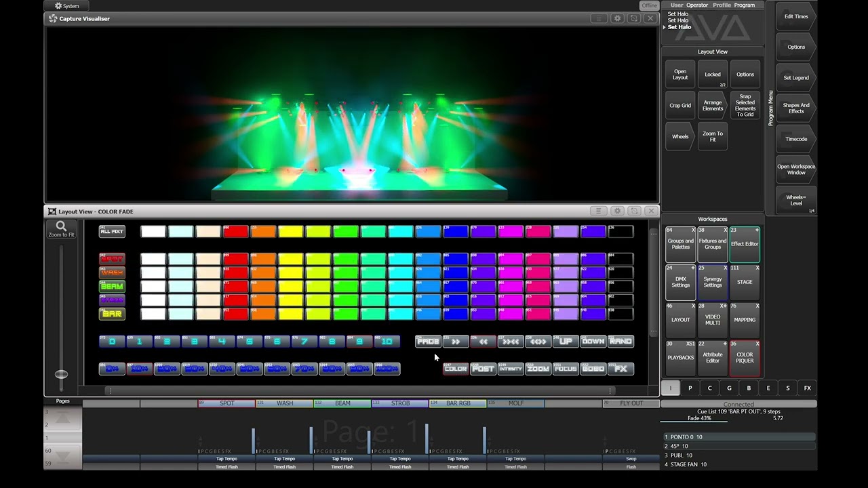Toggle the WASH group row button
The height and width of the screenshot is (488, 868).
[x=112, y=272]
